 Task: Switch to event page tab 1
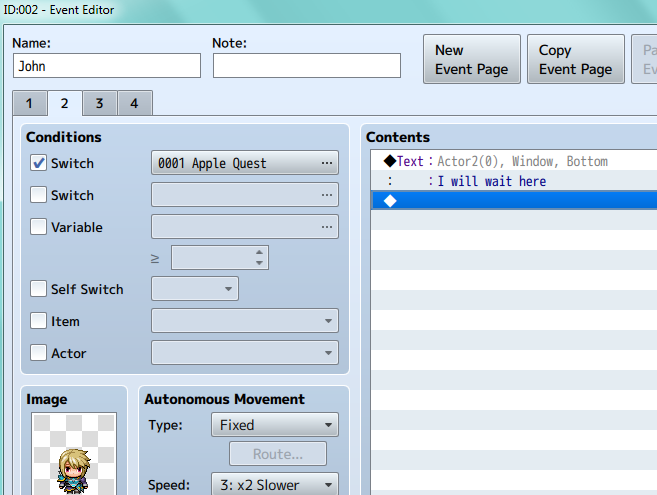click(29, 103)
